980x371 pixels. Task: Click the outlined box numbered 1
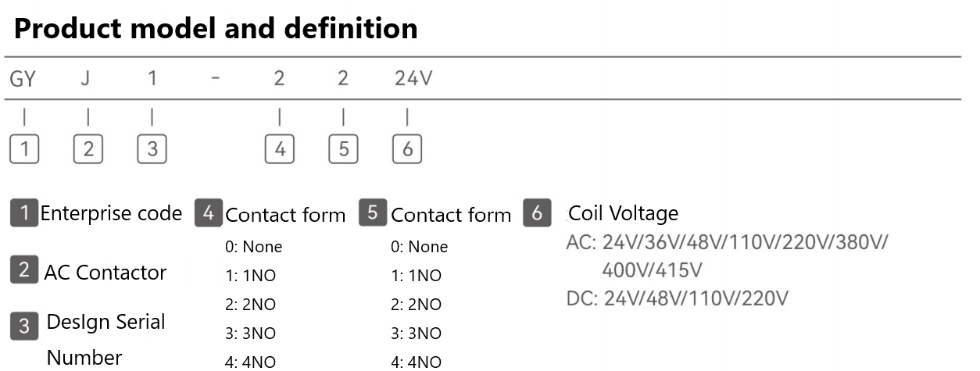24,149
